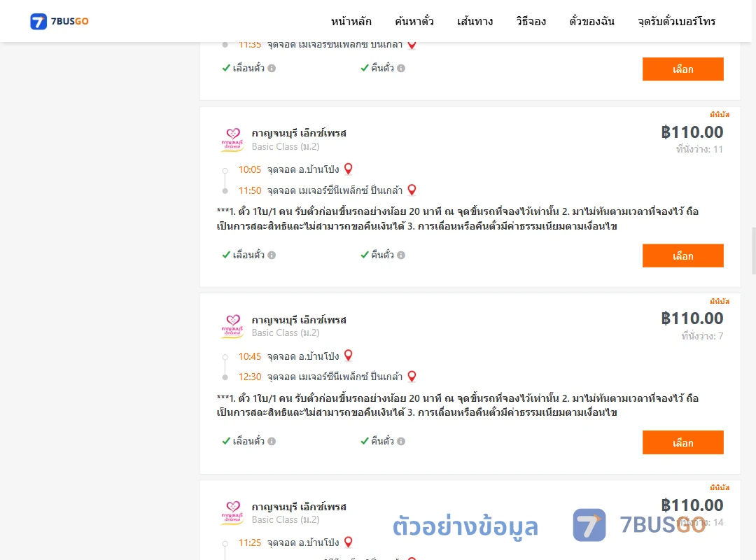Click เลื่อนตั๋ว label in 10:05 trip card
Image resolution: width=756 pixels, height=560 pixels.
pyautogui.click(x=248, y=255)
